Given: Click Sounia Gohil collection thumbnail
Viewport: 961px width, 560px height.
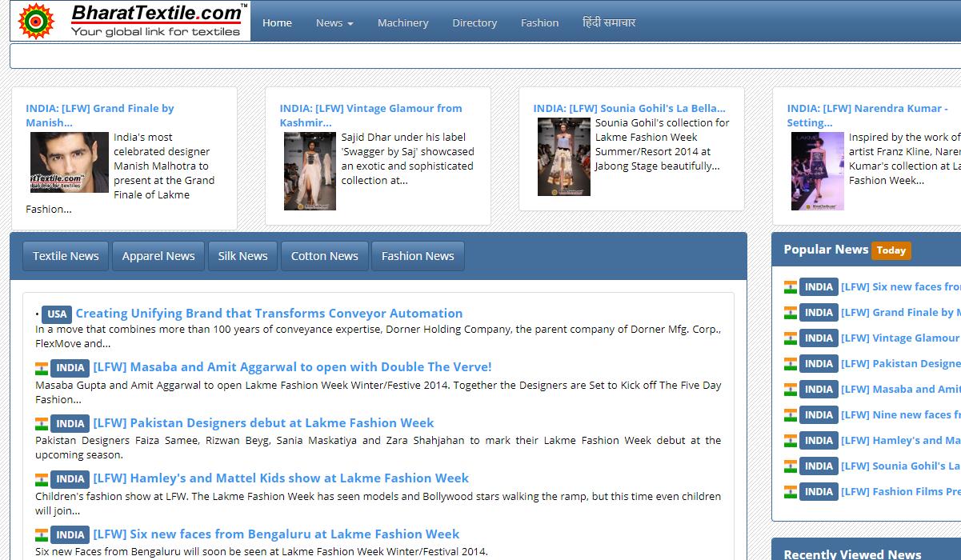Looking at the screenshot, I should (564, 157).
